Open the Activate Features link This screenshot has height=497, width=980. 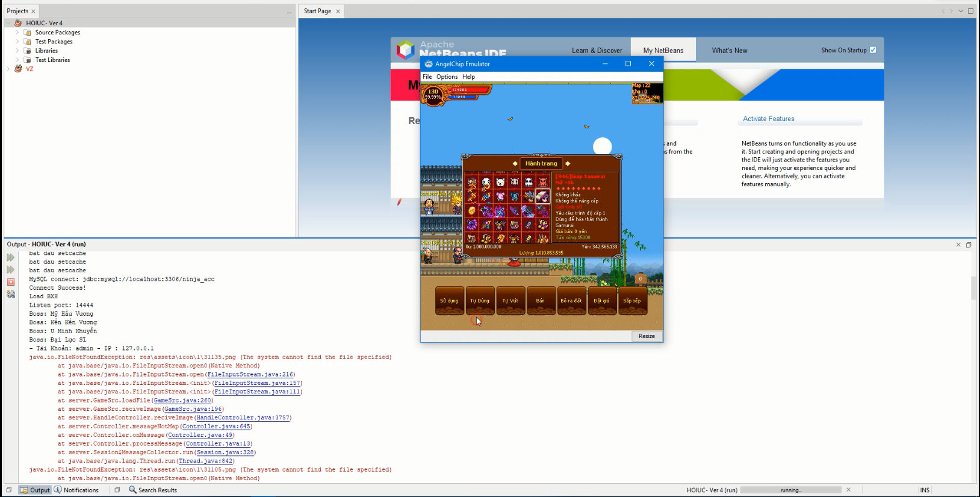(769, 119)
